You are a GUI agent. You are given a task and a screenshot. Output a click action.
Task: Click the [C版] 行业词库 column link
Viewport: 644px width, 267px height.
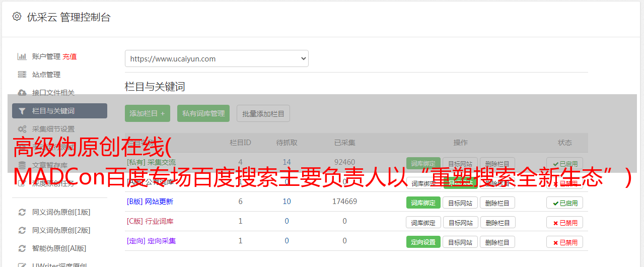coord(150,221)
